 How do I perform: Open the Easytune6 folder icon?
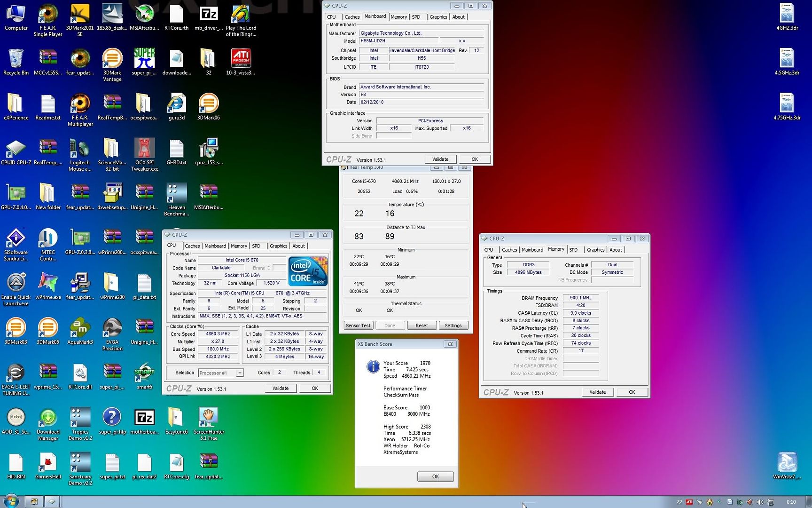coord(177,421)
